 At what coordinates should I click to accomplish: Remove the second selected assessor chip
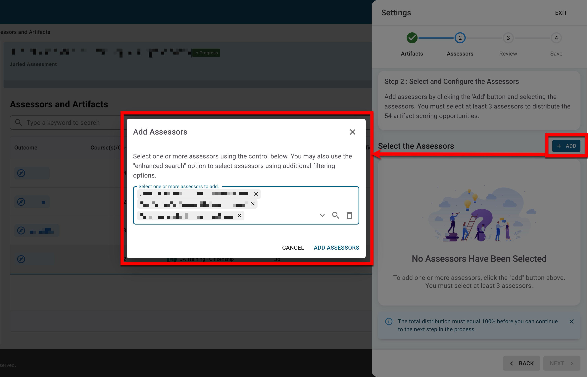[x=253, y=204]
